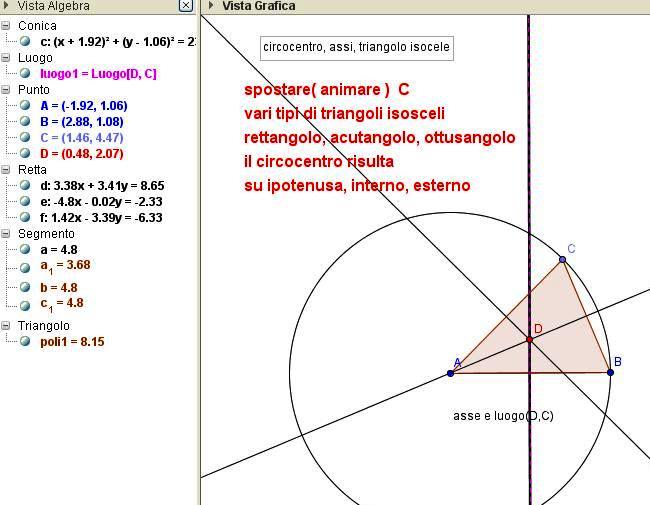650x505 pixels.
Task: Click the 'circocentro, assi, triangolo isocele' text box
Action: click(x=357, y=48)
